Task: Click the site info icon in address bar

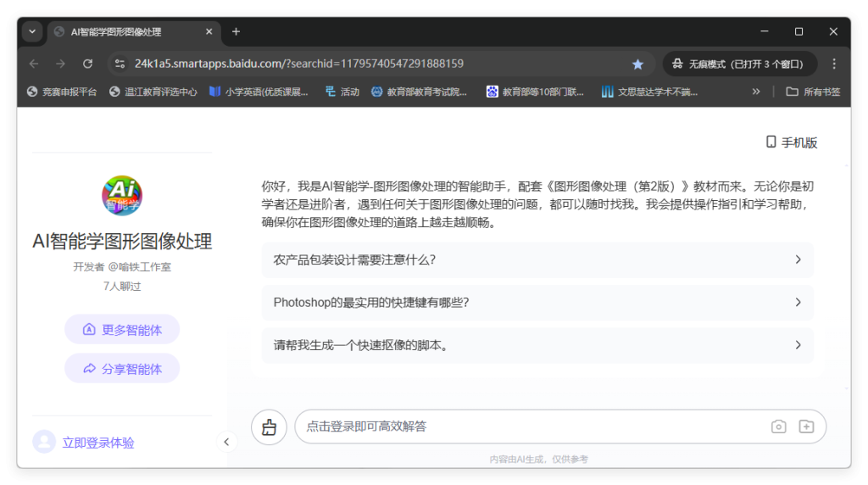Action: coord(120,64)
